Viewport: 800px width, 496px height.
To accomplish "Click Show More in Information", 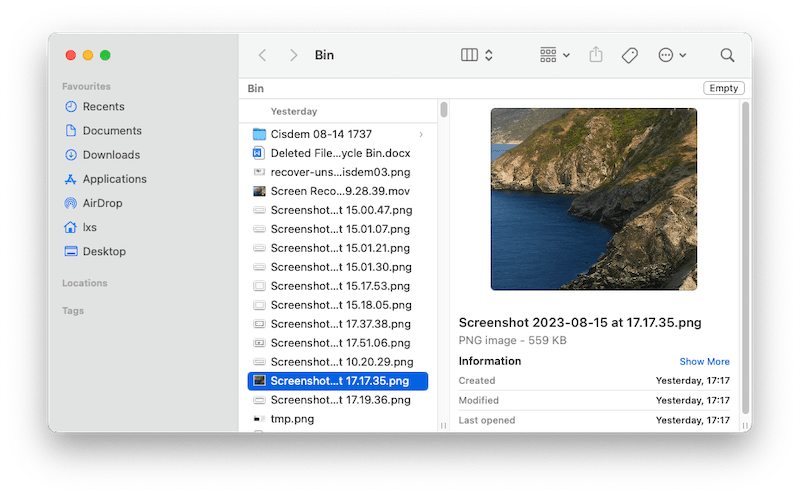I will pyautogui.click(x=705, y=361).
